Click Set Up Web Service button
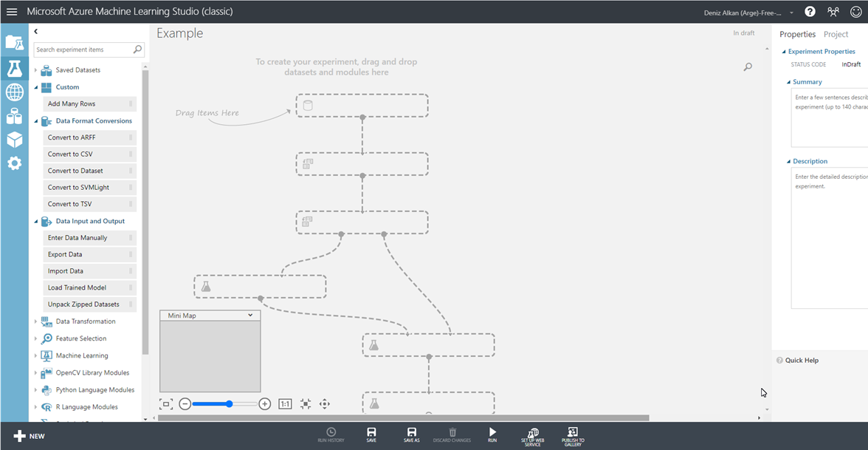This screenshot has width=868, height=450. (533, 437)
